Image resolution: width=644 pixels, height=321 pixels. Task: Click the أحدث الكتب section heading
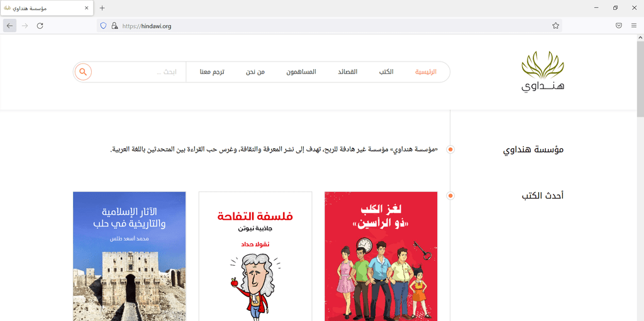[543, 195]
